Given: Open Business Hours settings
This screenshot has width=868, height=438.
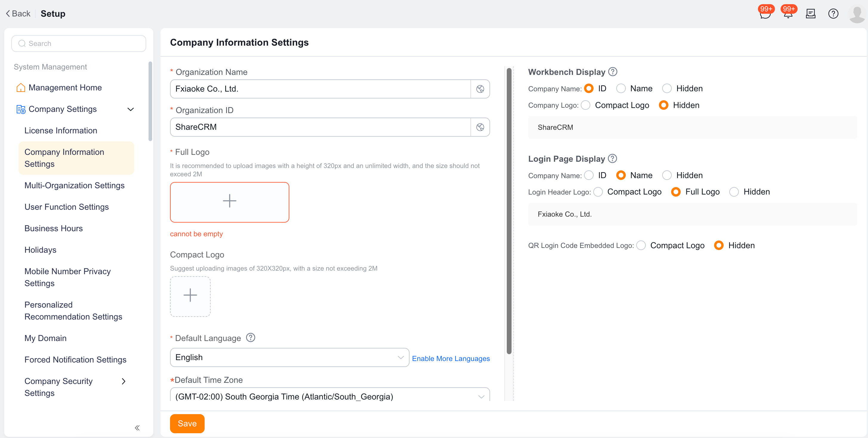Looking at the screenshot, I should coord(54,228).
